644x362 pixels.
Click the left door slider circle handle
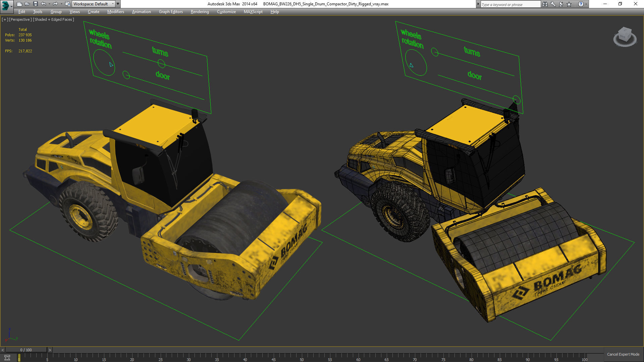126,75
